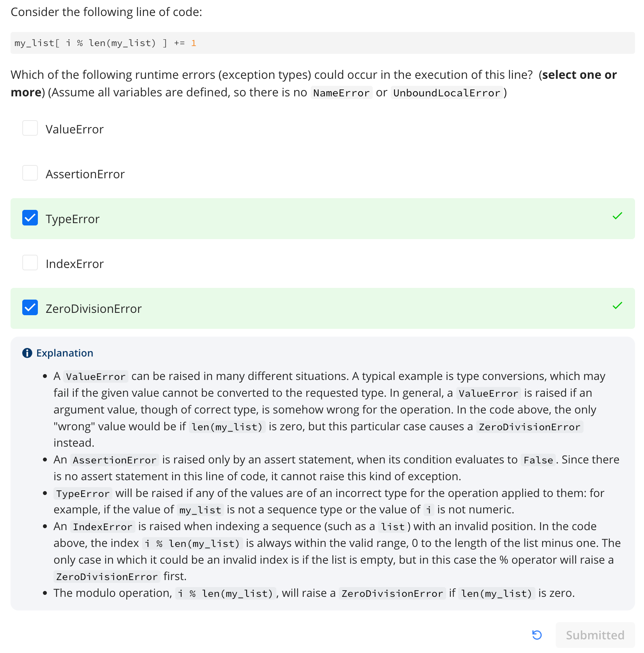Click the Explanation heading text

(65, 353)
